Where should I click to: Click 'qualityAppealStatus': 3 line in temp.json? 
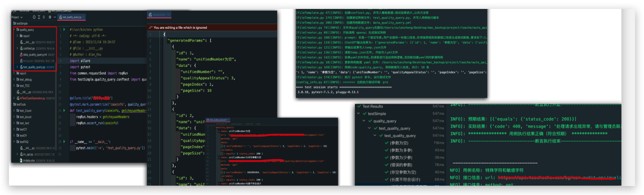click(x=208, y=78)
